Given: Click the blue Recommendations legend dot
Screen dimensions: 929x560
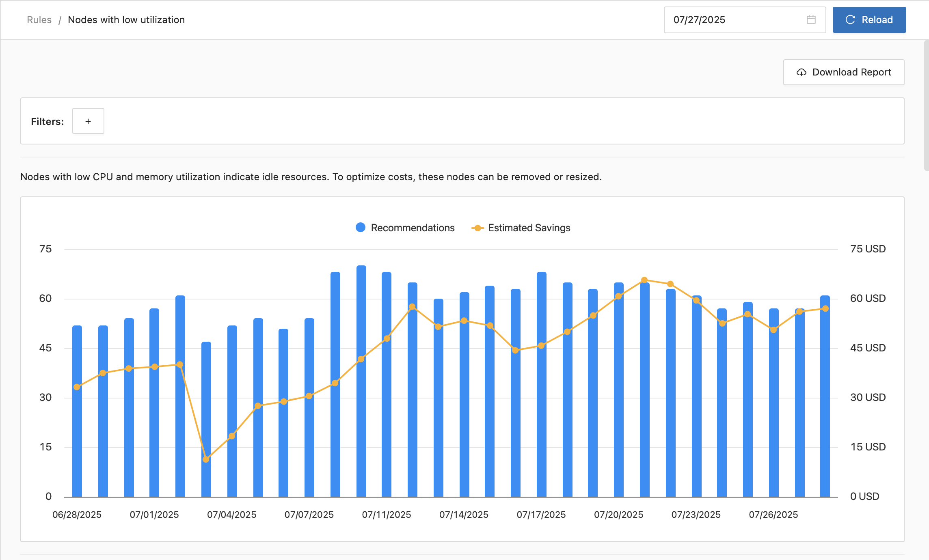Looking at the screenshot, I should click(x=361, y=228).
